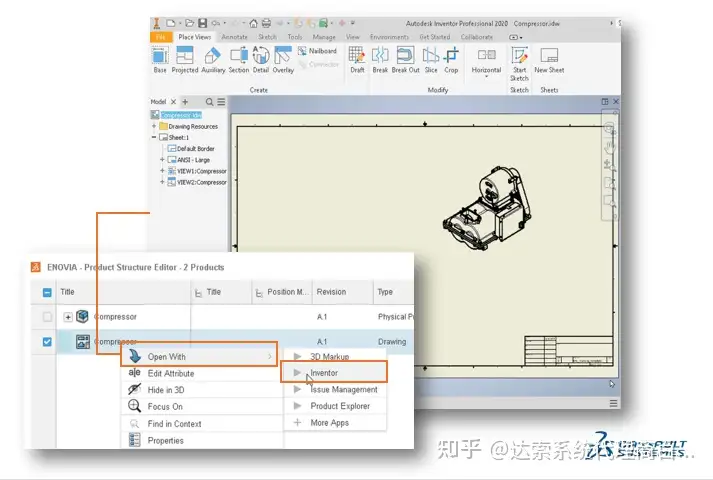Click Properties in context menu

tap(202, 440)
